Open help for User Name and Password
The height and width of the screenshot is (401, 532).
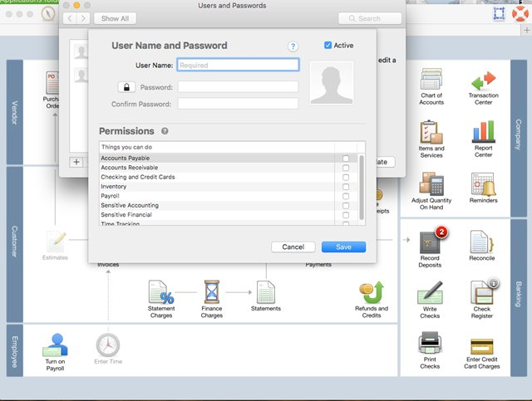[x=293, y=46]
